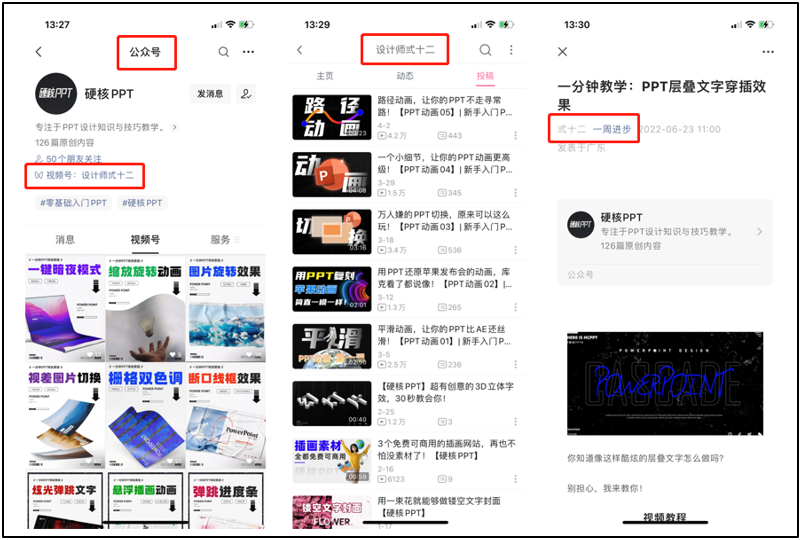Open 3D立体字 video thumbnail
The width and height of the screenshot is (801, 540).
(x=332, y=404)
